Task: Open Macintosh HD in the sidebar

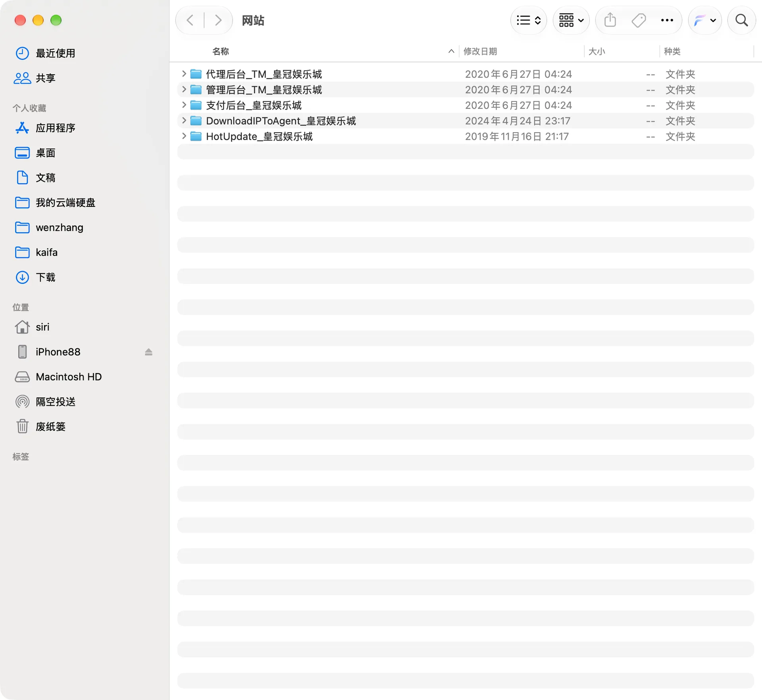Action: click(58, 377)
